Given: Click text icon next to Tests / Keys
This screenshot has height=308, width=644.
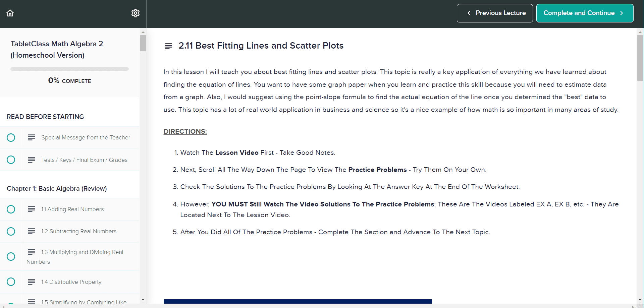Looking at the screenshot, I should [32, 160].
